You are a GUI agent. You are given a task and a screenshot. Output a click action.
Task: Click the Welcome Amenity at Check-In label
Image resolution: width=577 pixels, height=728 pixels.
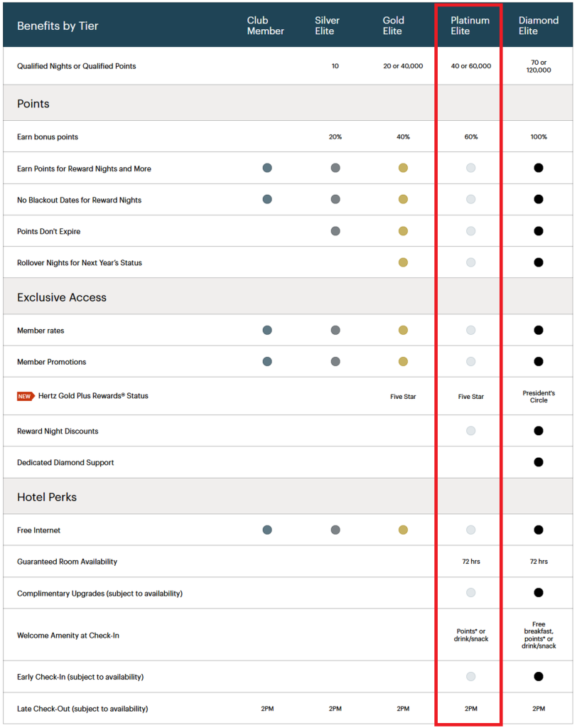68,635
